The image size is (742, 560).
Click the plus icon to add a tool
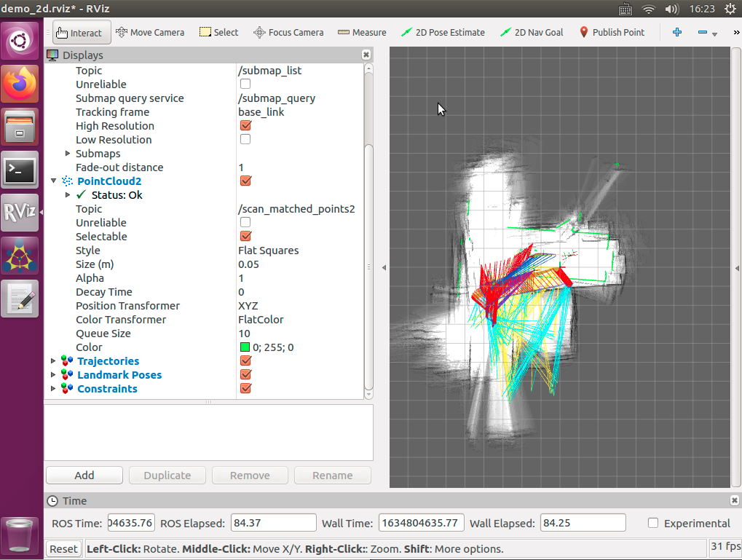click(x=676, y=32)
